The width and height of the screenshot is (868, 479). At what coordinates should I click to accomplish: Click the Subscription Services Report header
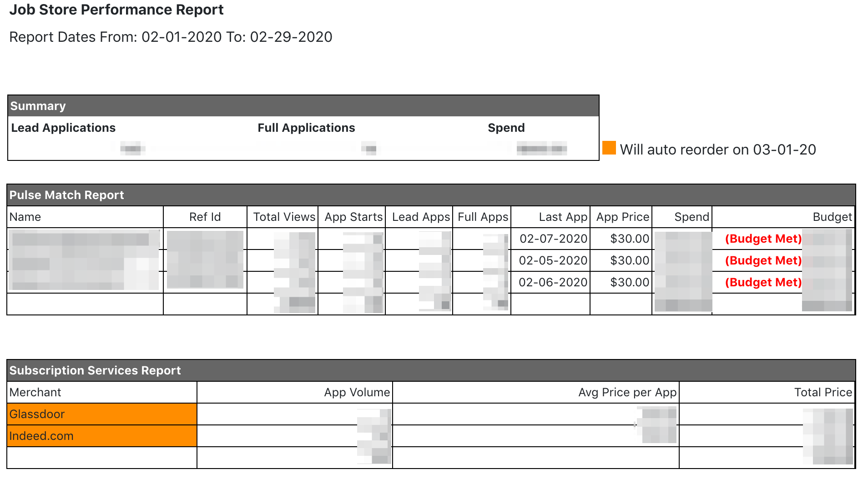tap(431, 370)
